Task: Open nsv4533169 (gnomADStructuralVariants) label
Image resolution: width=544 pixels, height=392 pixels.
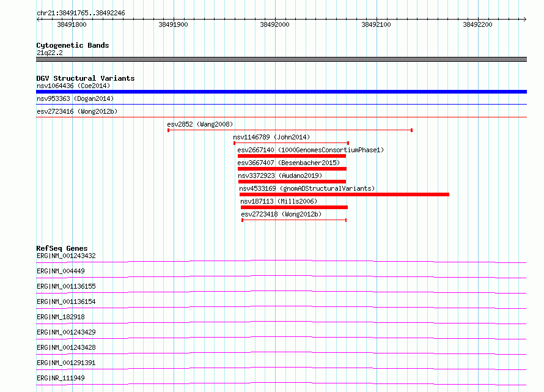Action: click(307, 188)
